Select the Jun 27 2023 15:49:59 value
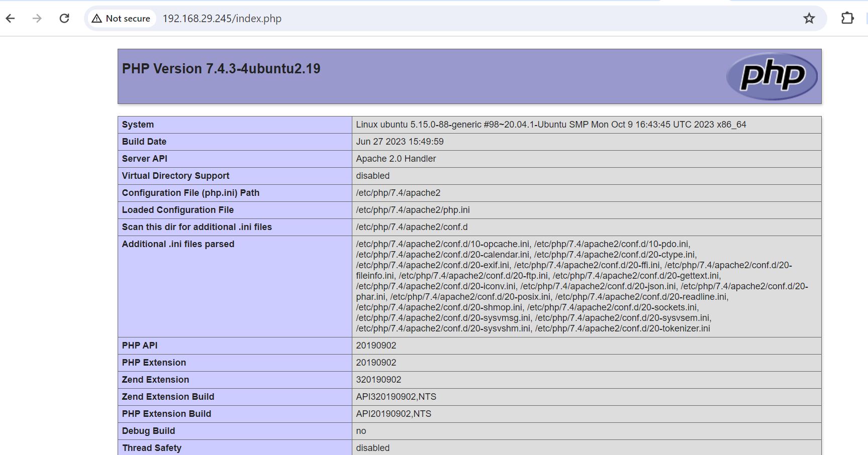 click(400, 142)
